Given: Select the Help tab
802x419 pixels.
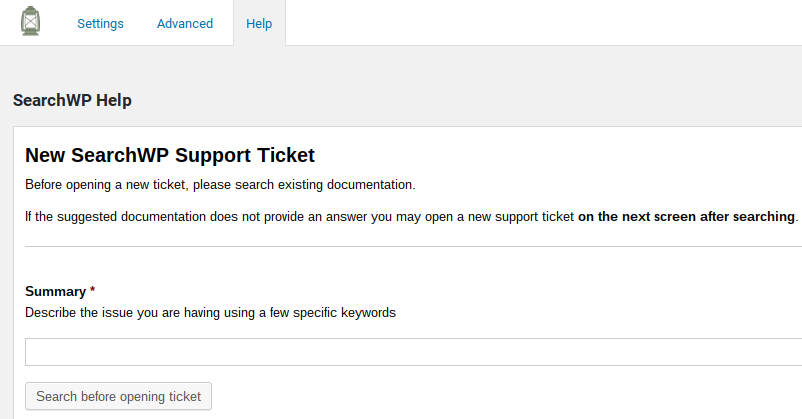Looking at the screenshot, I should click(259, 24).
